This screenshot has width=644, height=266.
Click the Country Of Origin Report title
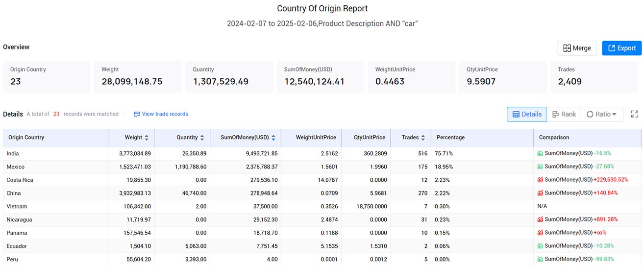(322, 8)
